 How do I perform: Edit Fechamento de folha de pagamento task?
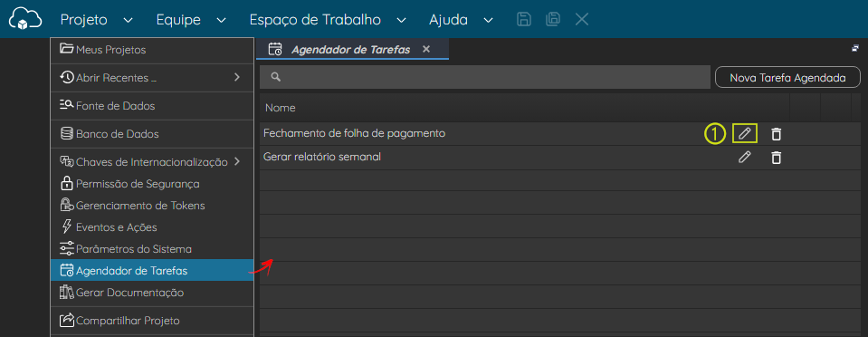tap(745, 133)
